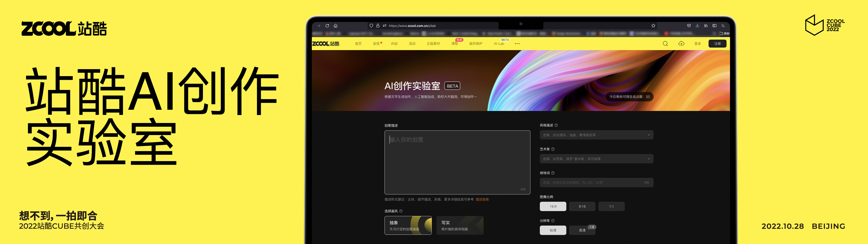Open the AI-Lab nav item
Viewport: 868px width, 244px height.
[x=499, y=44]
